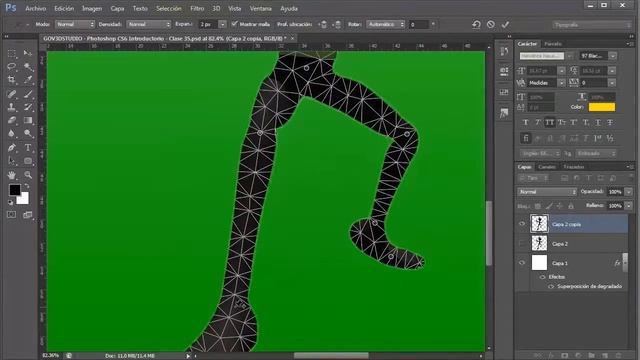Select the Path Selection tool
Screen dimensions: 640x360
coord(11,161)
